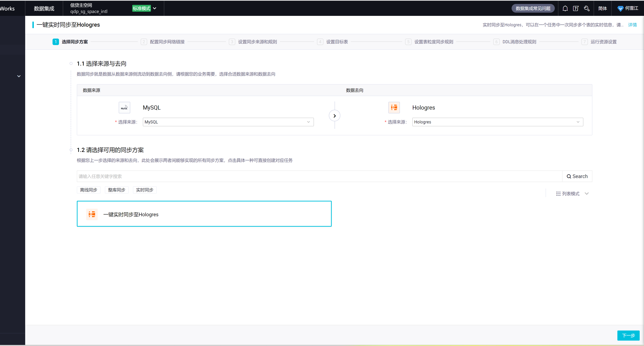
Task: Open the help question-mark icon
Action: point(576,8)
